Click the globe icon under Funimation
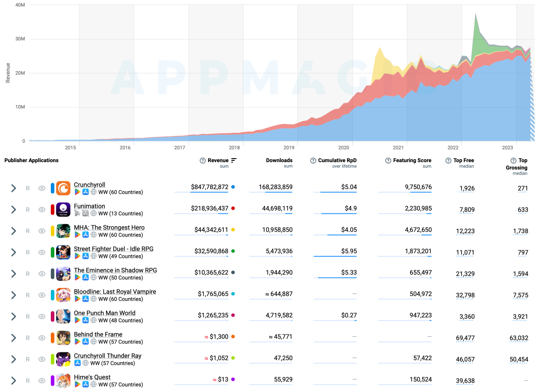Image resolution: width=540 pixels, height=392 pixels. (94, 214)
